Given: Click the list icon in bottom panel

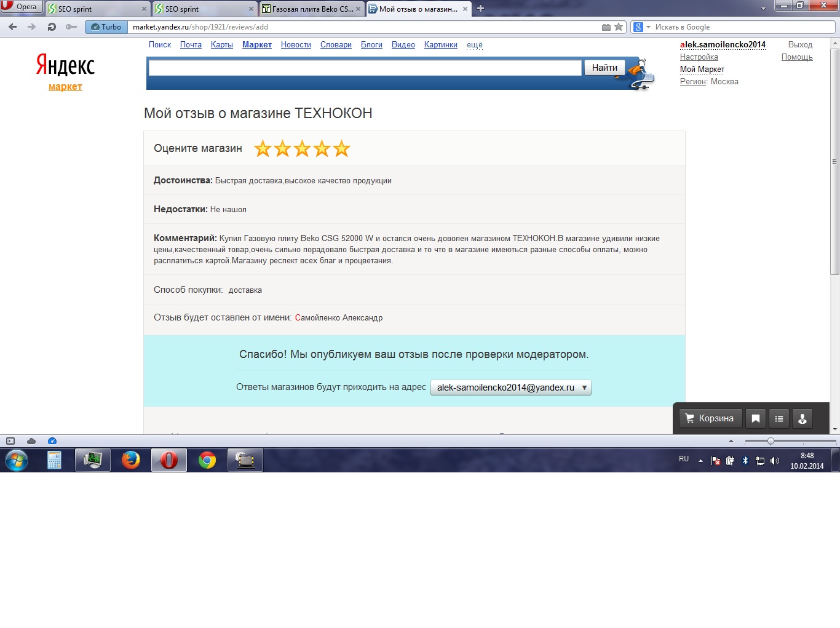Looking at the screenshot, I should [x=779, y=418].
